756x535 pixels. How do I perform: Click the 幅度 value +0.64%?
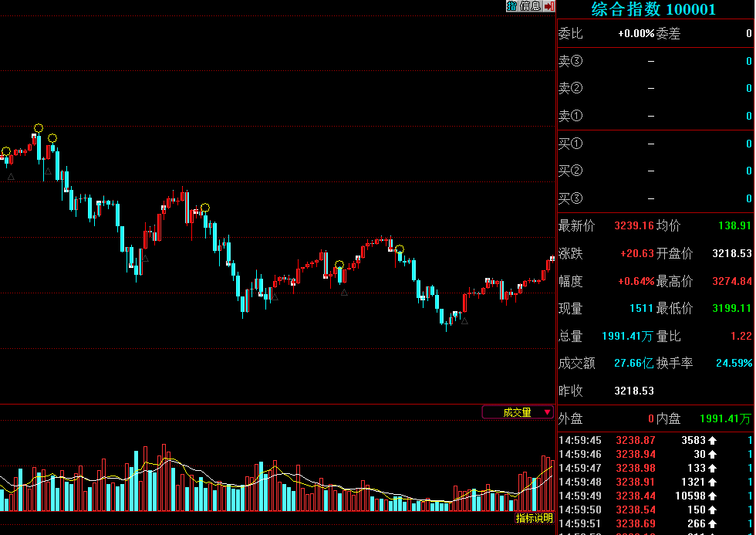636,281
